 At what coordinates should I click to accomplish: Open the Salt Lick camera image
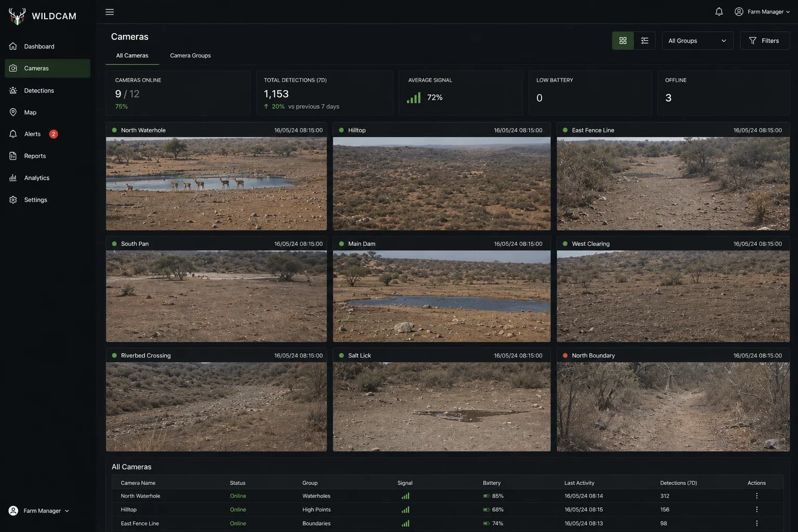click(x=442, y=407)
